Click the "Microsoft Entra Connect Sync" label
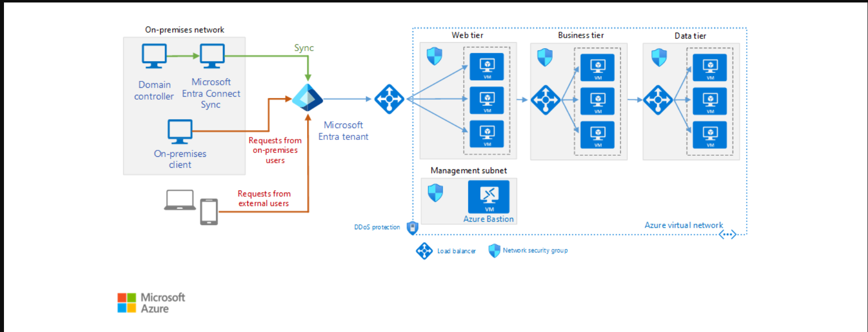 coord(211,93)
